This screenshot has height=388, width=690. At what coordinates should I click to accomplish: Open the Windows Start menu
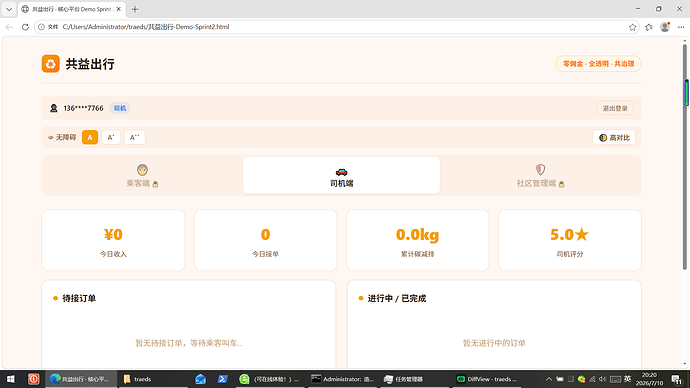(10, 379)
